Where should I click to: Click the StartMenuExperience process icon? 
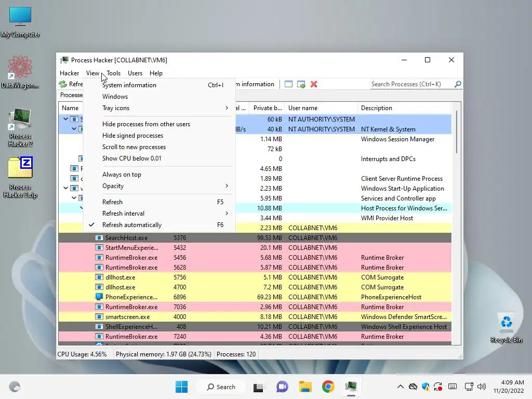[99, 248]
